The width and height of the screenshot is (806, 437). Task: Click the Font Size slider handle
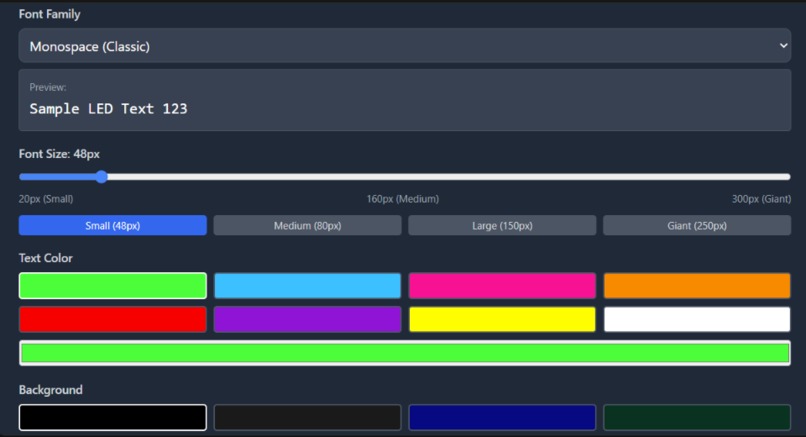(x=102, y=177)
